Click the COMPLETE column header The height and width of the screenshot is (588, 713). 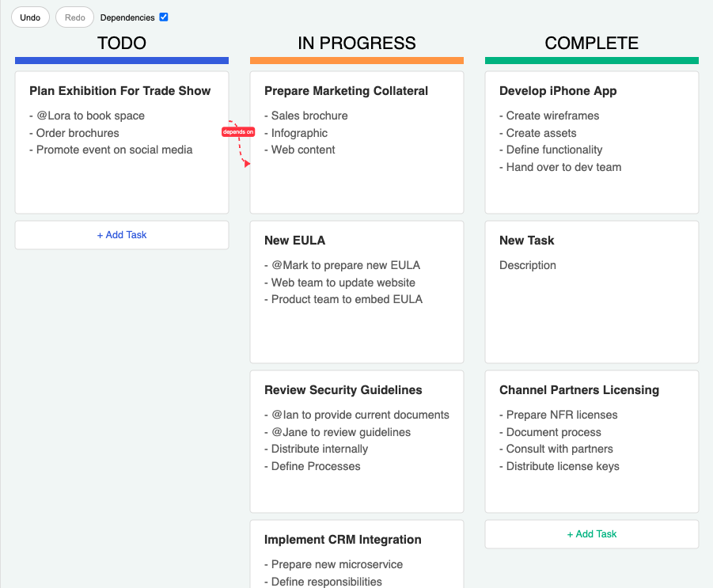591,44
